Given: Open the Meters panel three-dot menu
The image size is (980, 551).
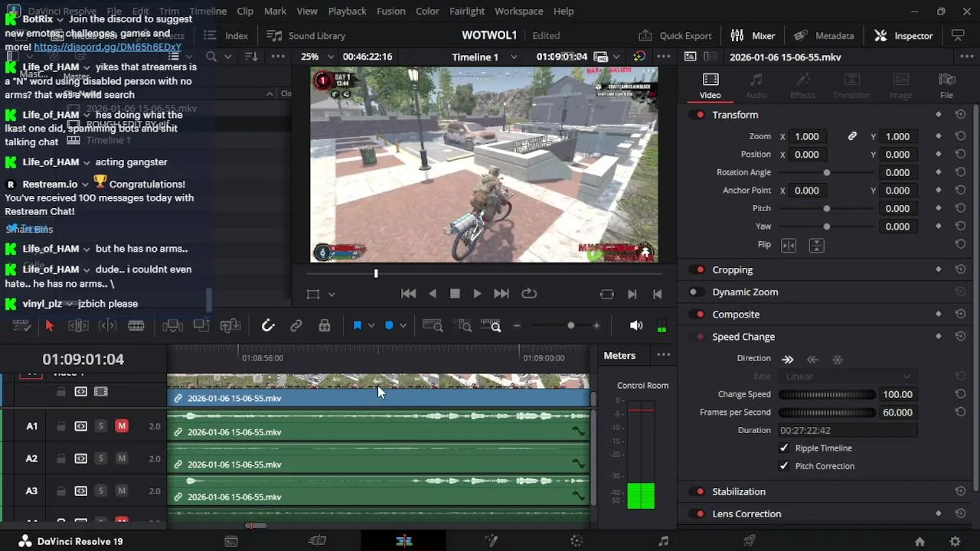Looking at the screenshot, I should coord(663,355).
